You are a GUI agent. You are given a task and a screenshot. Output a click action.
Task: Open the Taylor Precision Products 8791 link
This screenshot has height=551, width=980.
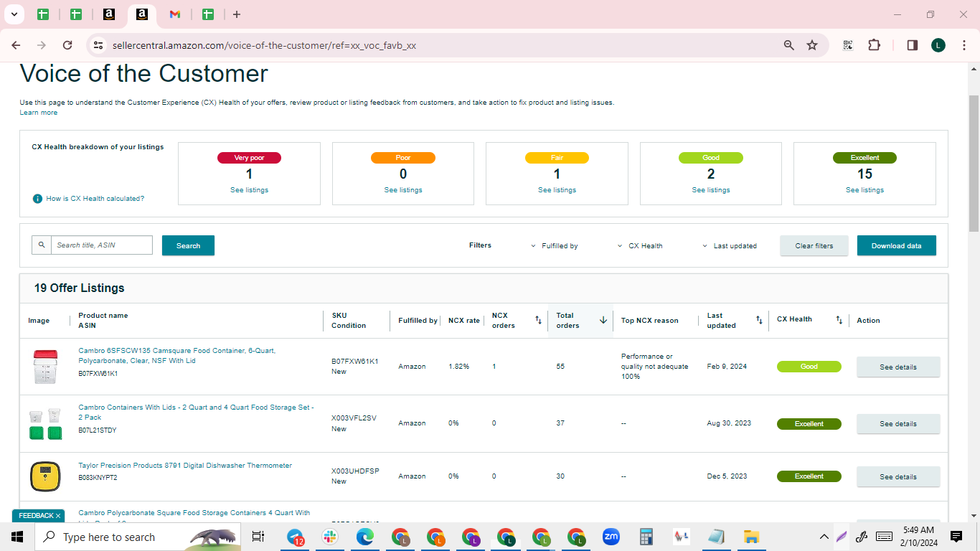point(185,466)
